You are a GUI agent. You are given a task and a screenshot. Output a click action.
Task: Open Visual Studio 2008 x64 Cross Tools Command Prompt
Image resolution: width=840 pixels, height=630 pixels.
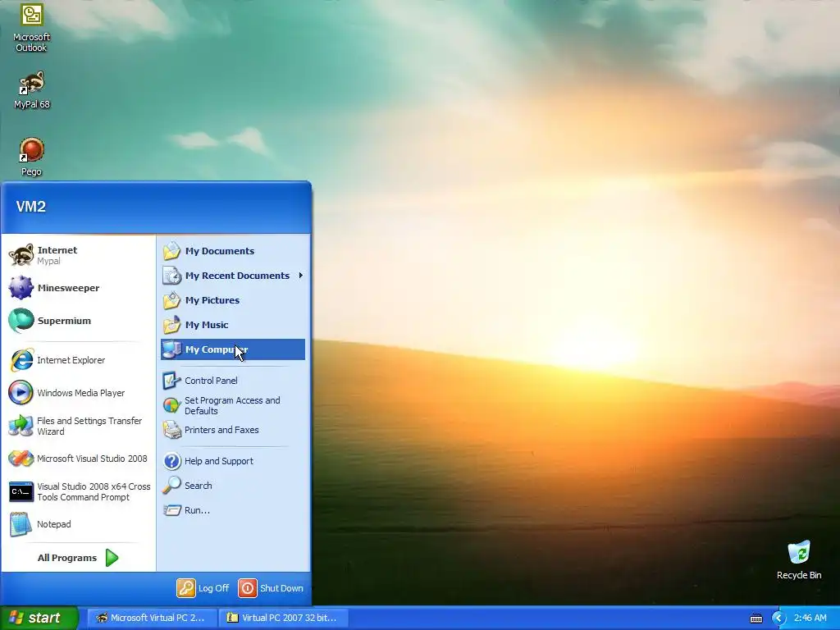[78, 492]
